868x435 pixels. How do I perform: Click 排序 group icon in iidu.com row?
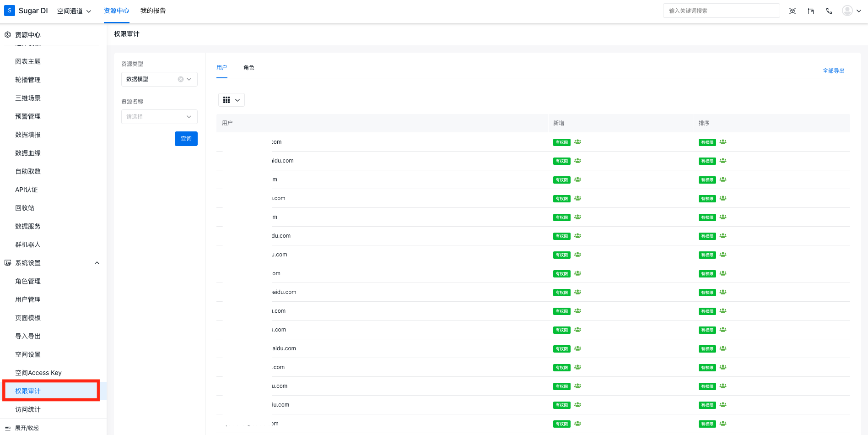click(x=723, y=161)
